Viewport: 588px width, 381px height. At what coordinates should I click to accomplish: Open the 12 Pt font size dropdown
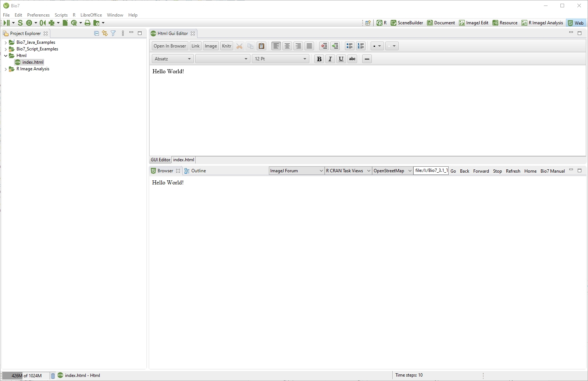pyautogui.click(x=280, y=59)
